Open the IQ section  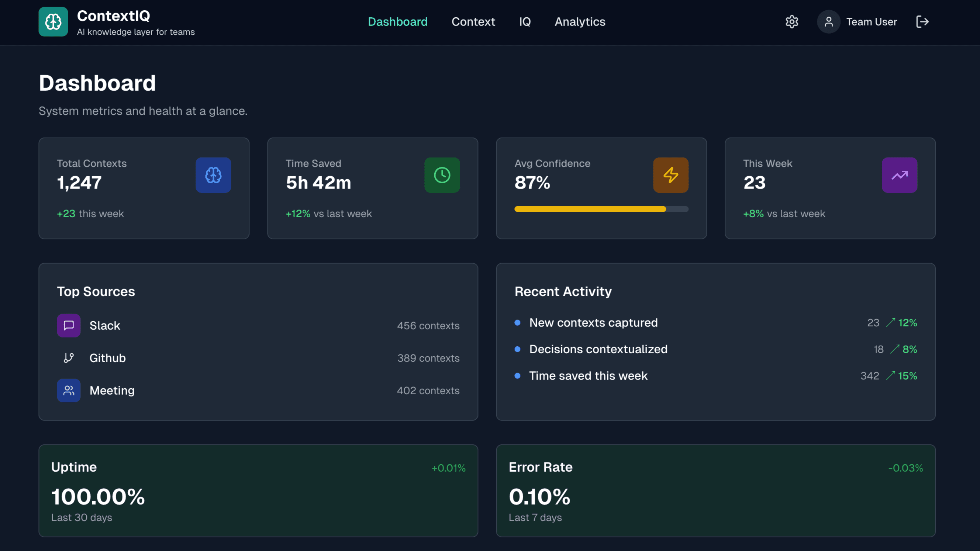coord(525,22)
